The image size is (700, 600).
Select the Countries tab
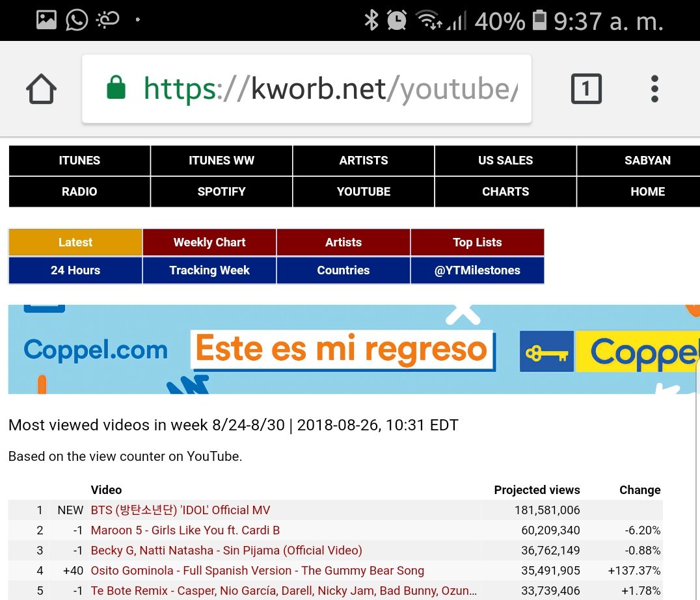343,270
